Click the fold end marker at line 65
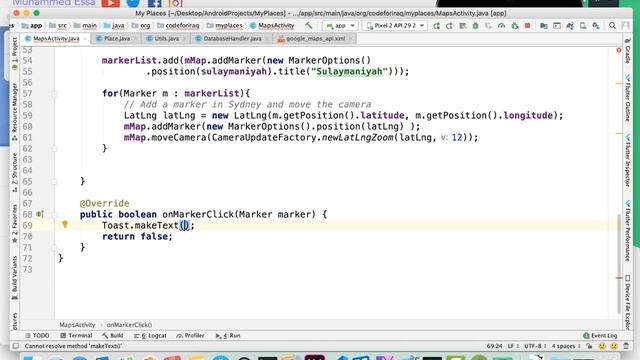The image size is (640, 360). pos(54,181)
